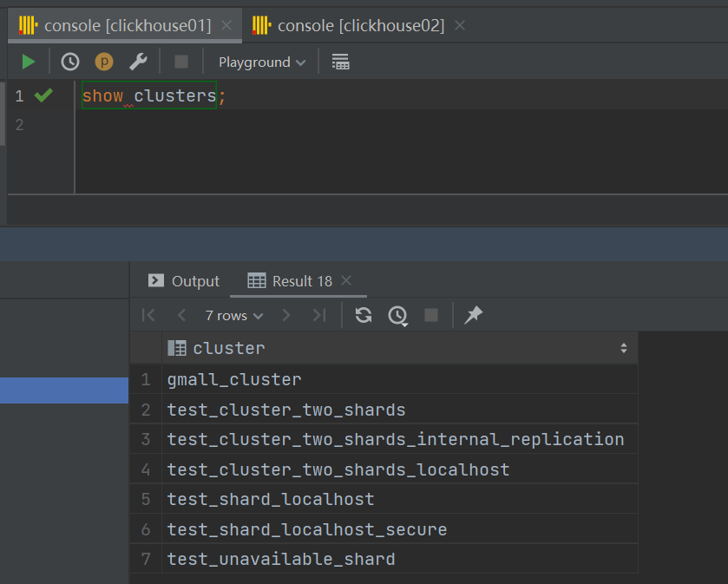Sort using the cluster column arrows
This screenshot has height=584, width=728.
[x=623, y=348]
